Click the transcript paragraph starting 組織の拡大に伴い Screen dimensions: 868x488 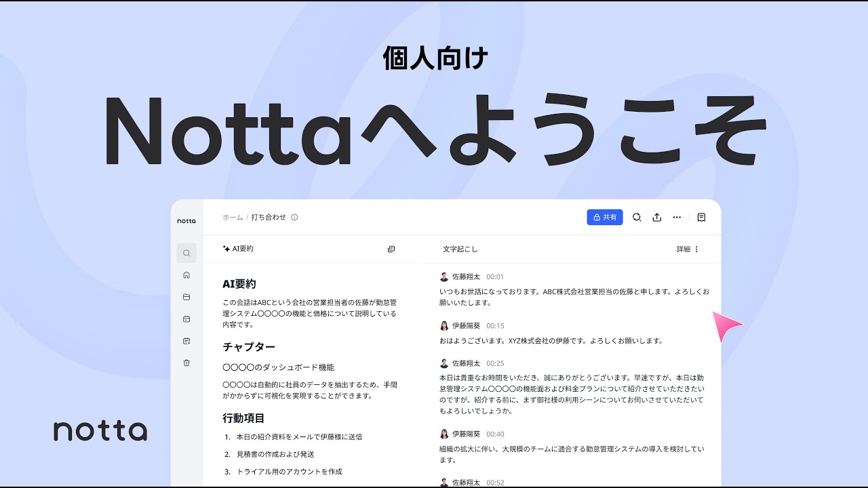point(572,454)
